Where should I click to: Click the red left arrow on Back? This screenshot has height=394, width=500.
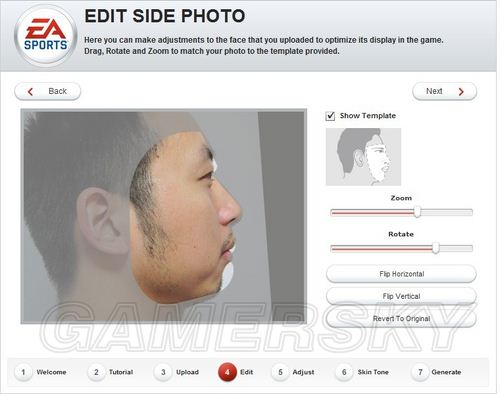coord(30,92)
